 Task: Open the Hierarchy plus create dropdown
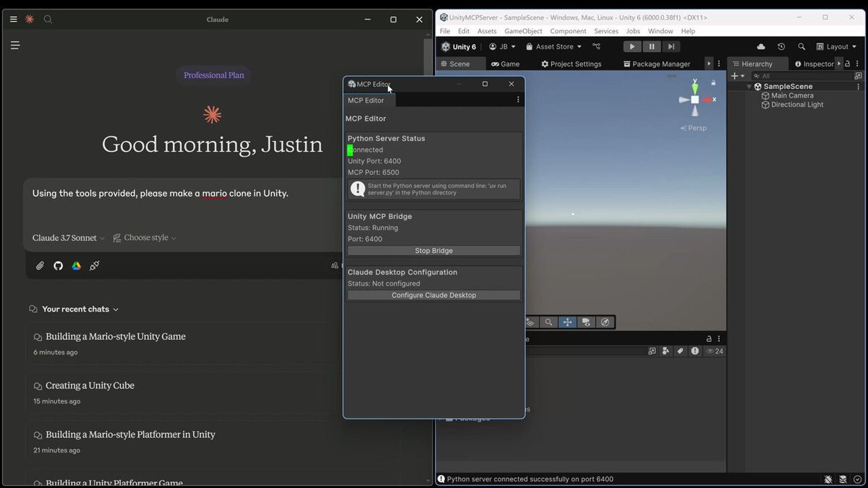pyautogui.click(x=738, y=76)
